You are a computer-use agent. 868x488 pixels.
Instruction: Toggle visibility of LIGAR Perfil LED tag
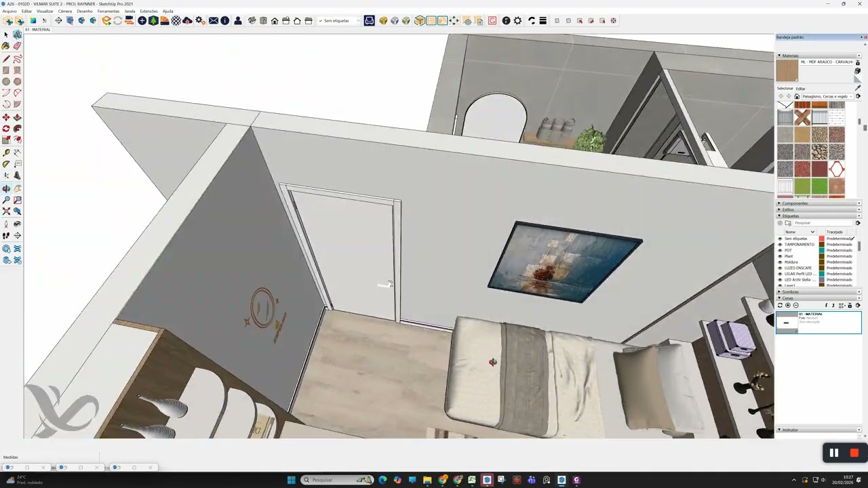780,274
